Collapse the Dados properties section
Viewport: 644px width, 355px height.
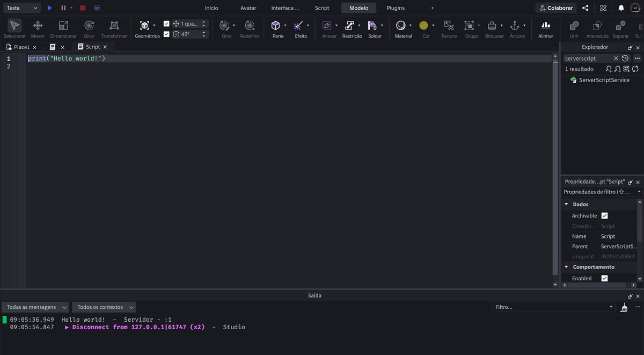tap(566, 204)
